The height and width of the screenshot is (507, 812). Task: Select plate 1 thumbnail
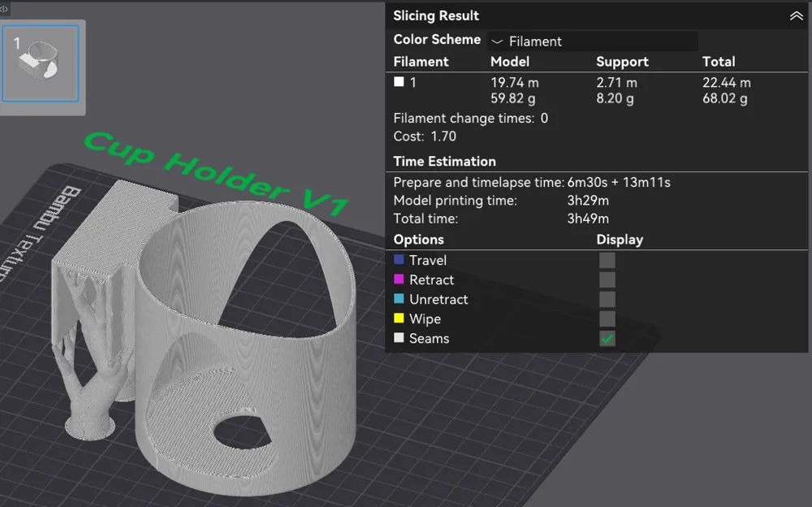point(41,63)
